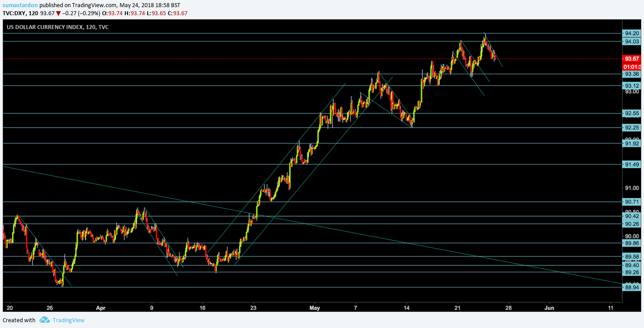Click the 93.00 axis price tick

(x=631, y=92)
